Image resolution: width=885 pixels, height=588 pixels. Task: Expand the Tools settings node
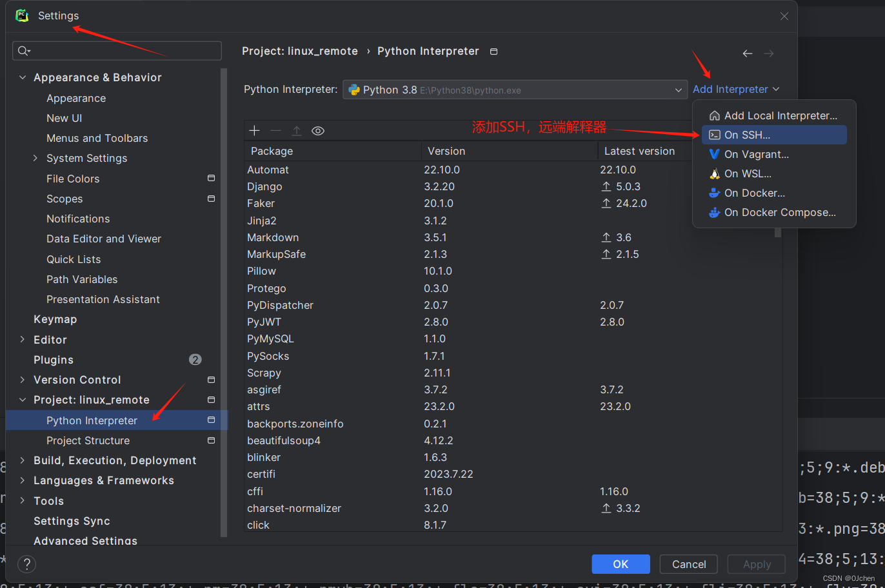pos(23,501)
